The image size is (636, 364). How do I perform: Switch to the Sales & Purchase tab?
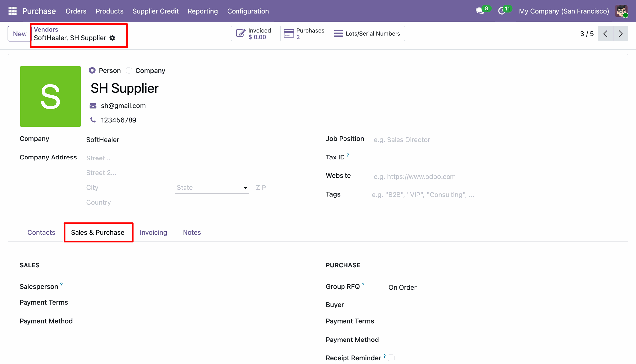(x=98, y=232)
